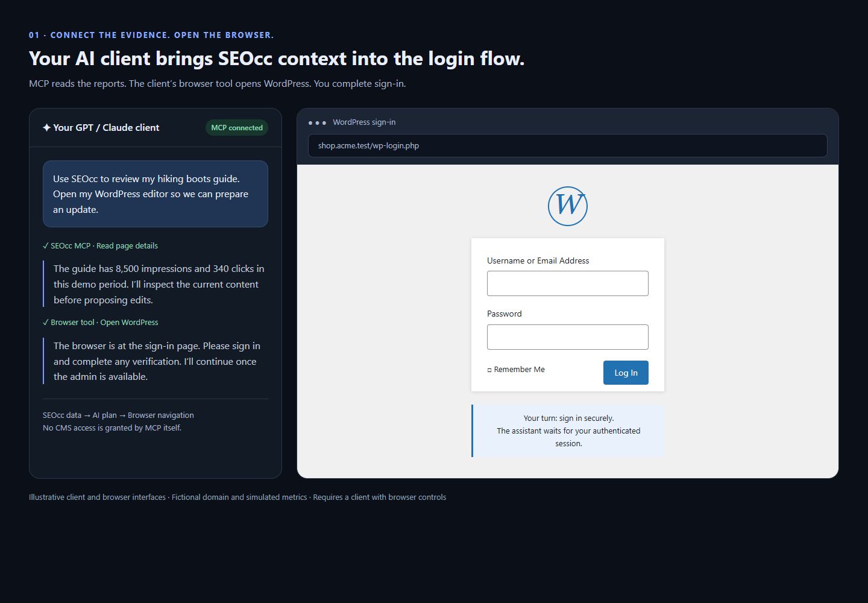Click the WordPress W logo
Screen dimensions: 868x603
click(568, 206)
